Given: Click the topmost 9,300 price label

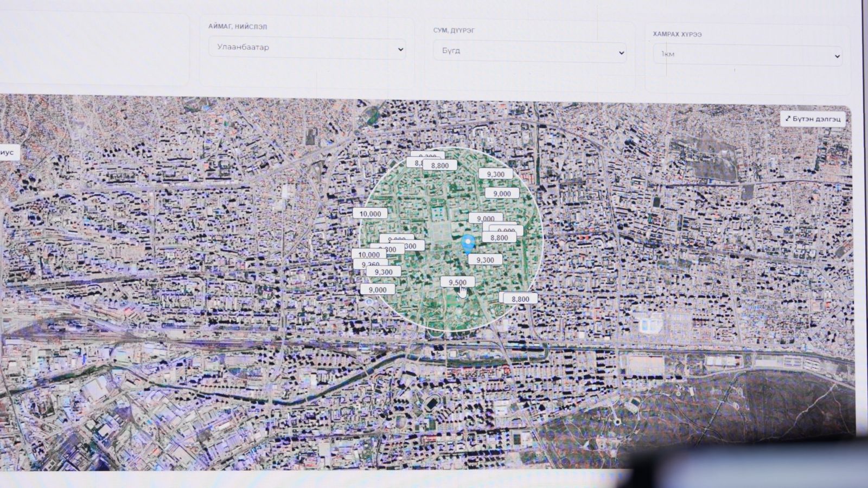Looking at the screenshot, I should click(495, 174).
